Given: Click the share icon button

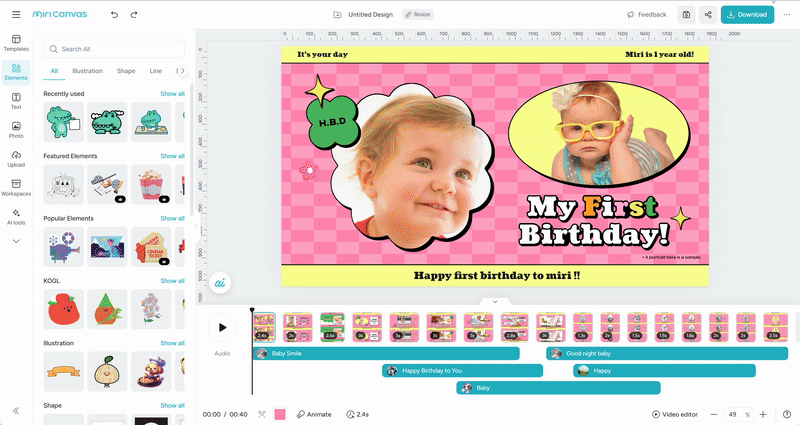Looking at the screenshot, I should tap(708, 15).
